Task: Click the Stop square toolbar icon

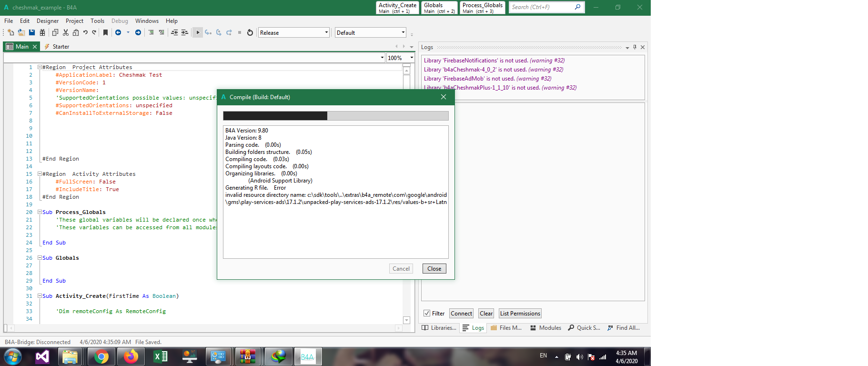Action: point(240,32)
